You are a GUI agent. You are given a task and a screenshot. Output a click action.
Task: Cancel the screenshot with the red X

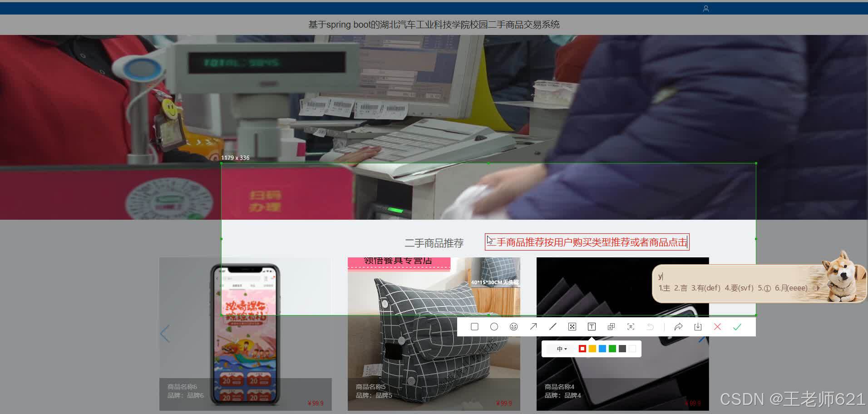717,327
